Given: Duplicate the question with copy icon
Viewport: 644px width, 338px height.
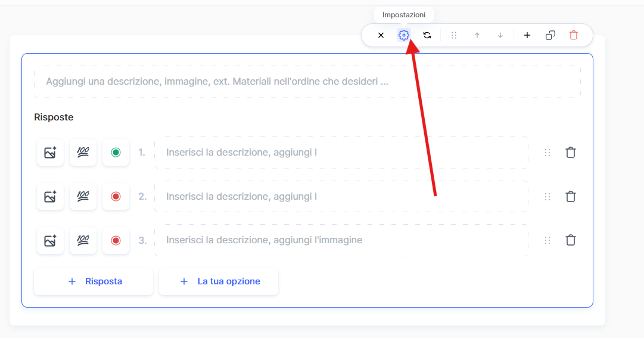Looking at the screenshot, I should [550, 35].
